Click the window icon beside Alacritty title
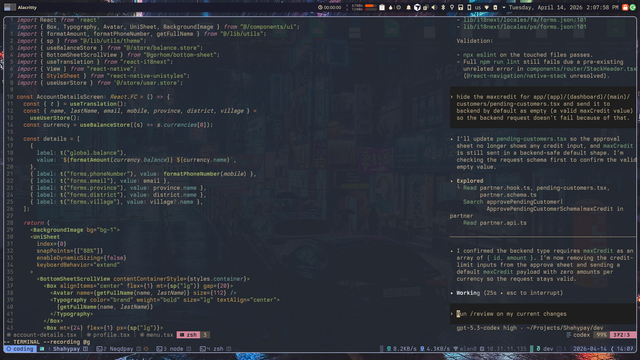The image size is (640, 360). 10,7
